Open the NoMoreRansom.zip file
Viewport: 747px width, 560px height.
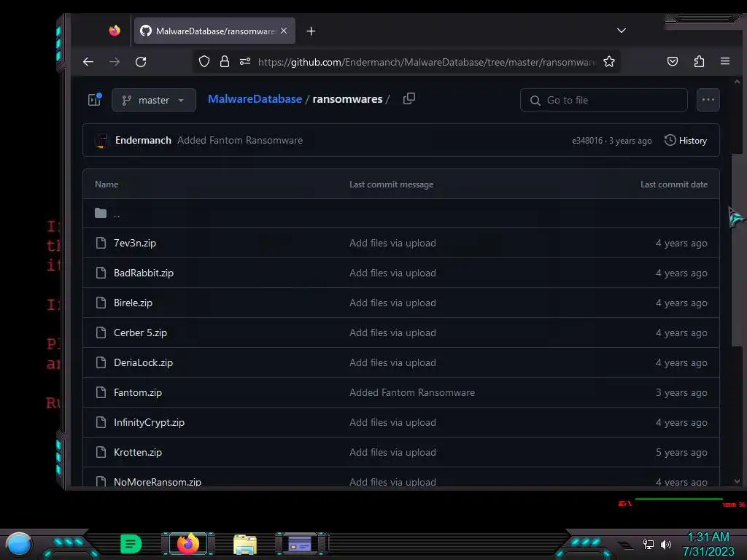coord(158,481)
